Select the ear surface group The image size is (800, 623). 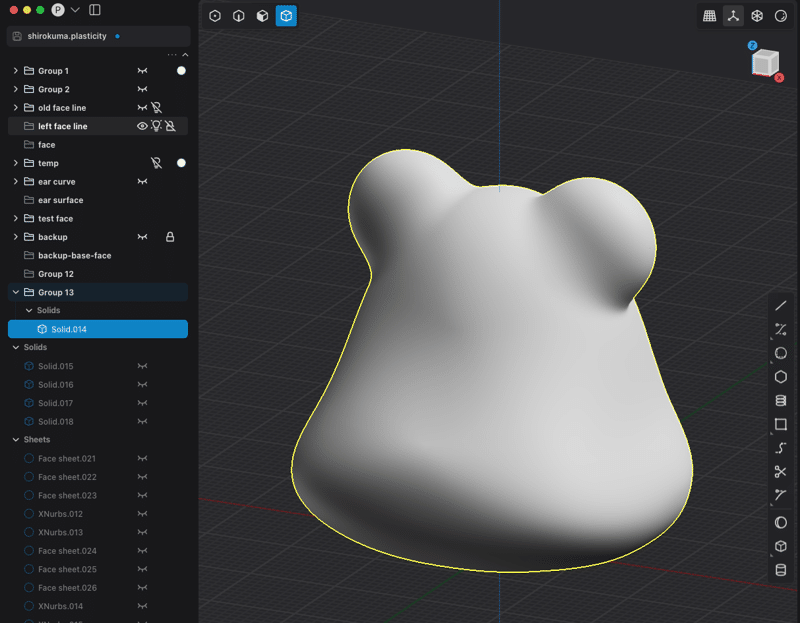[x=98, y=200]
